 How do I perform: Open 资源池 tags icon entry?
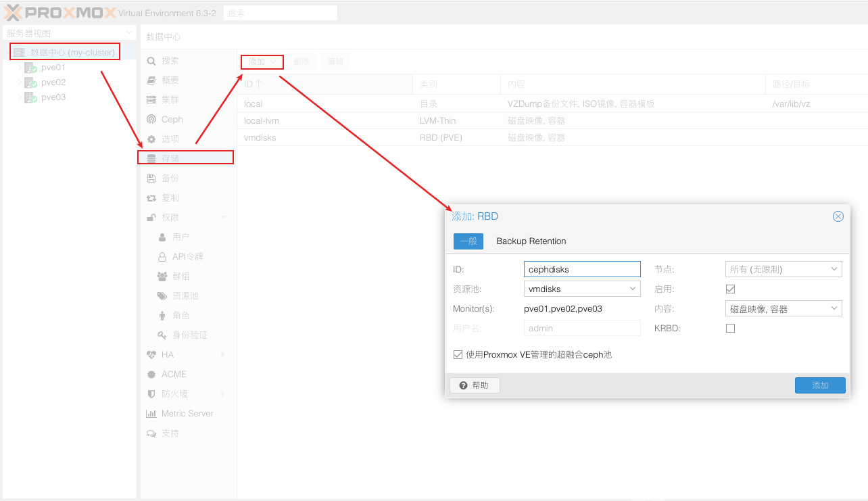pyautogui.click(x=162, y=296)
